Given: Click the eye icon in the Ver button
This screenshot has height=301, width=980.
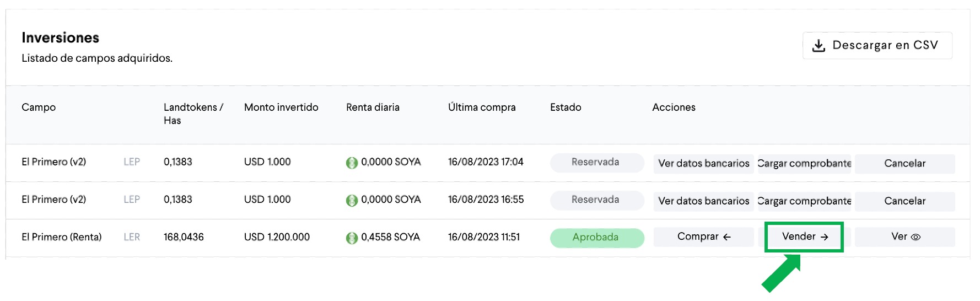Looking at the screenshot, I should [916, 237].
